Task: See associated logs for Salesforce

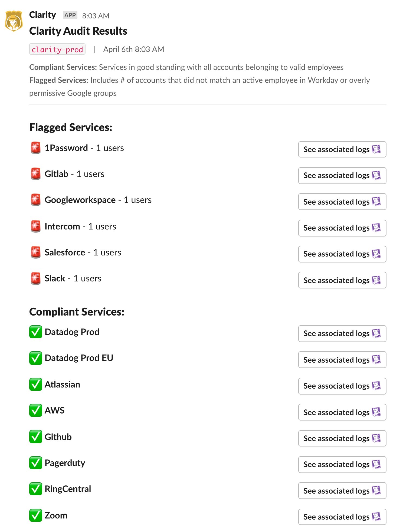Action: [x=342, y=254]
